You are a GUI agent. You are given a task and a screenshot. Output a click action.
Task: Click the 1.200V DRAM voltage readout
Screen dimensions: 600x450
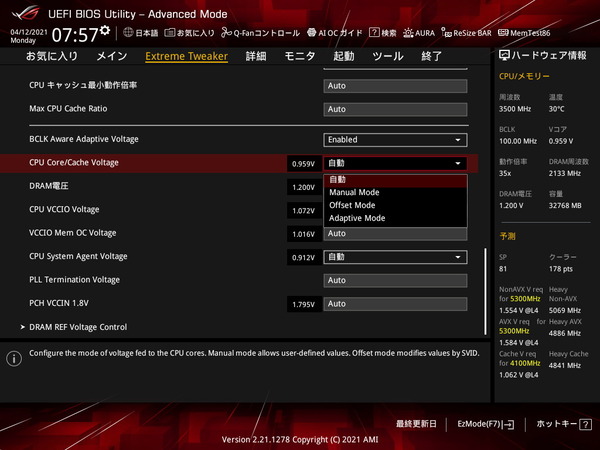pos(303,188)
